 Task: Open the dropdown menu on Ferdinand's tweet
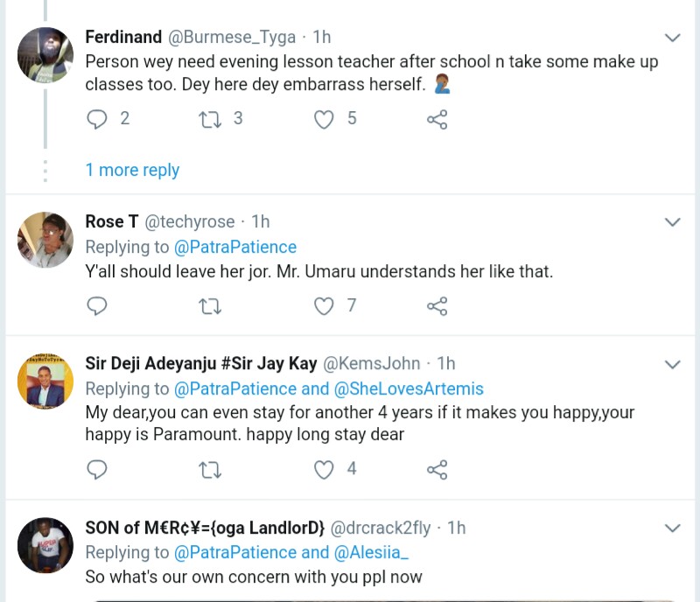672,38
